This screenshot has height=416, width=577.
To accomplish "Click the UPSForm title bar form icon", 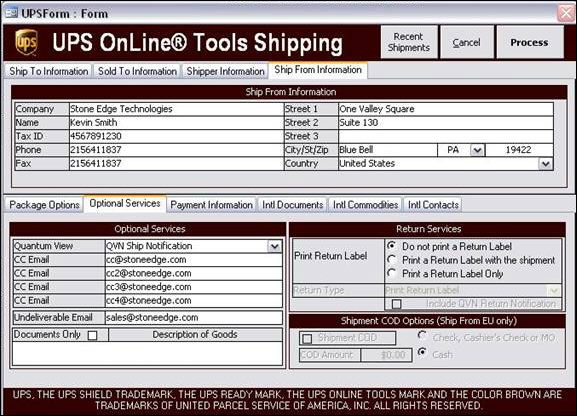I will [x=11, y=13].
